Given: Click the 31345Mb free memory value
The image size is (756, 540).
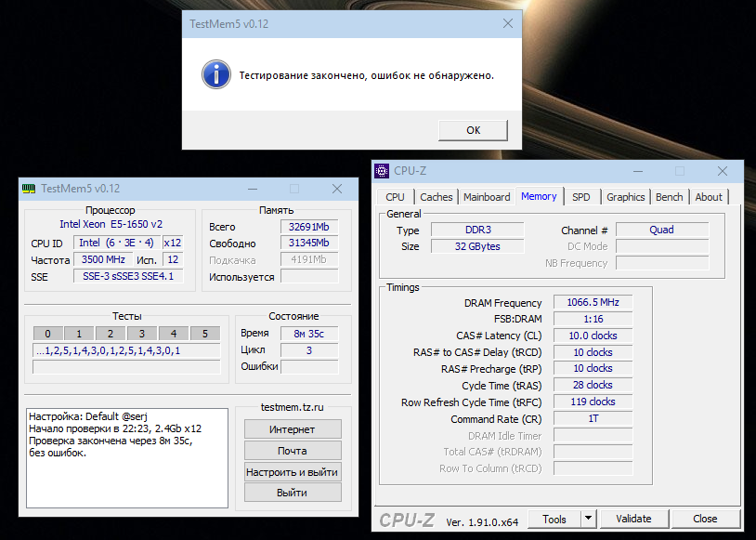Looking at the screenshot, I should [309, 243].
